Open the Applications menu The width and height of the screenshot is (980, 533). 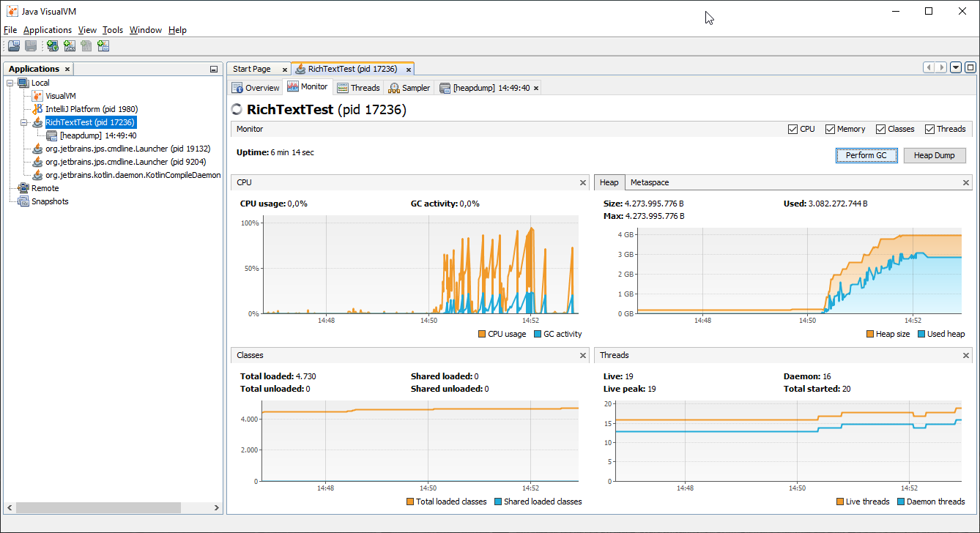pyautogui.click(x=48, y=29)
